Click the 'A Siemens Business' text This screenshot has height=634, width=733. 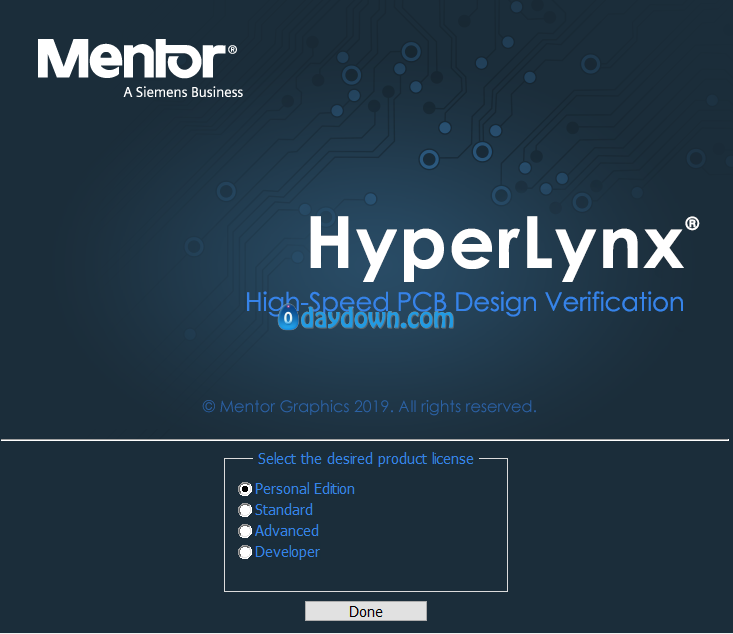pos(183,92)
